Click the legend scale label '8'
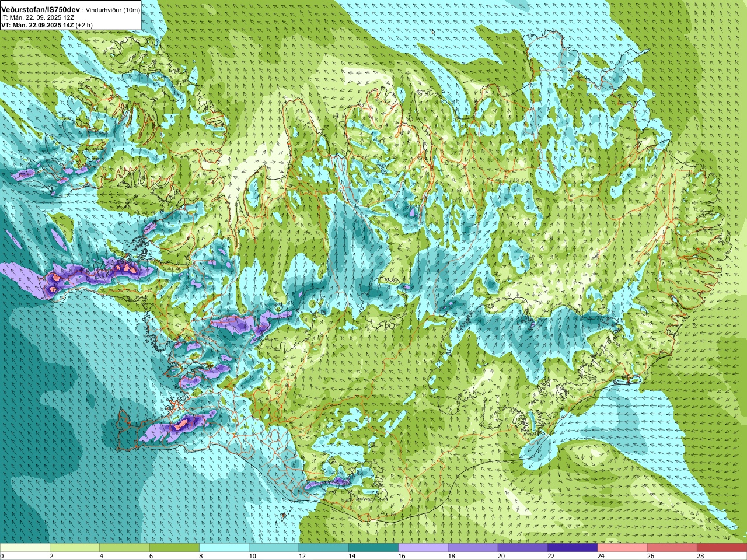 pyautogui.click(x=201, y=556)
